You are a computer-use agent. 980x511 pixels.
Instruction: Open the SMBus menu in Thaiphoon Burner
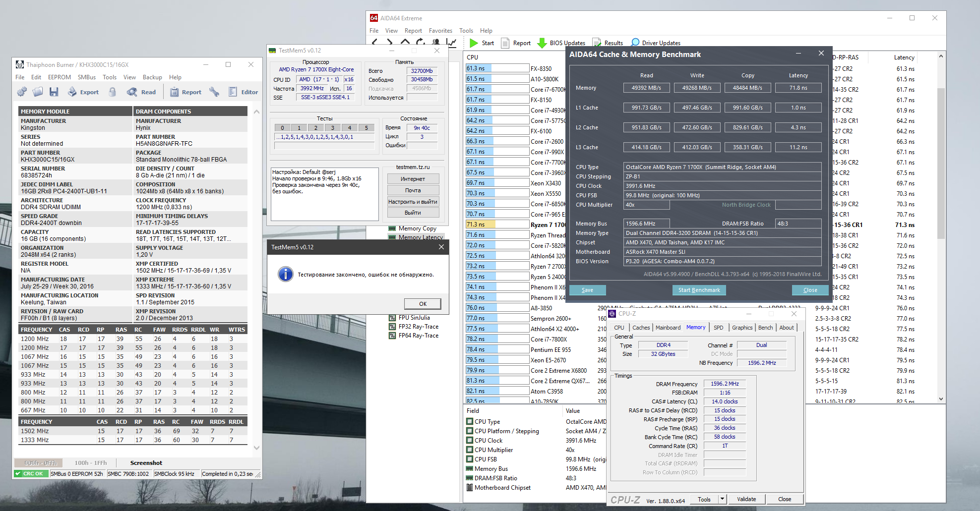(x=87, y=77)
